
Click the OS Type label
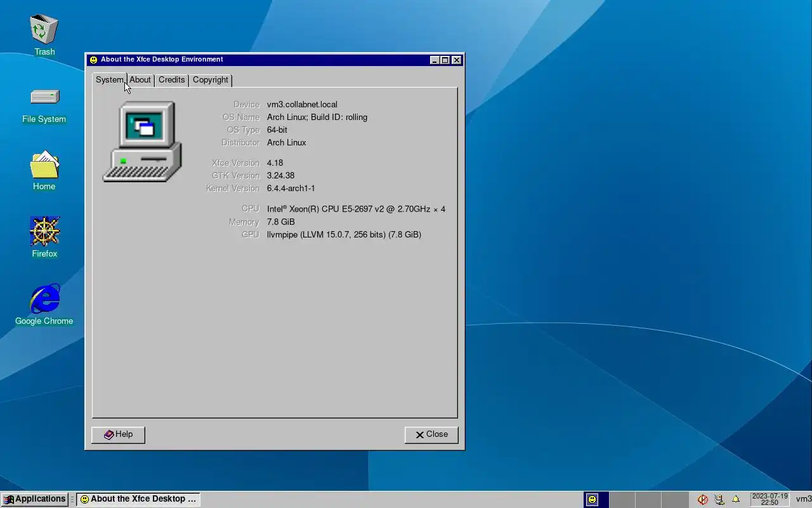[244, 130]
